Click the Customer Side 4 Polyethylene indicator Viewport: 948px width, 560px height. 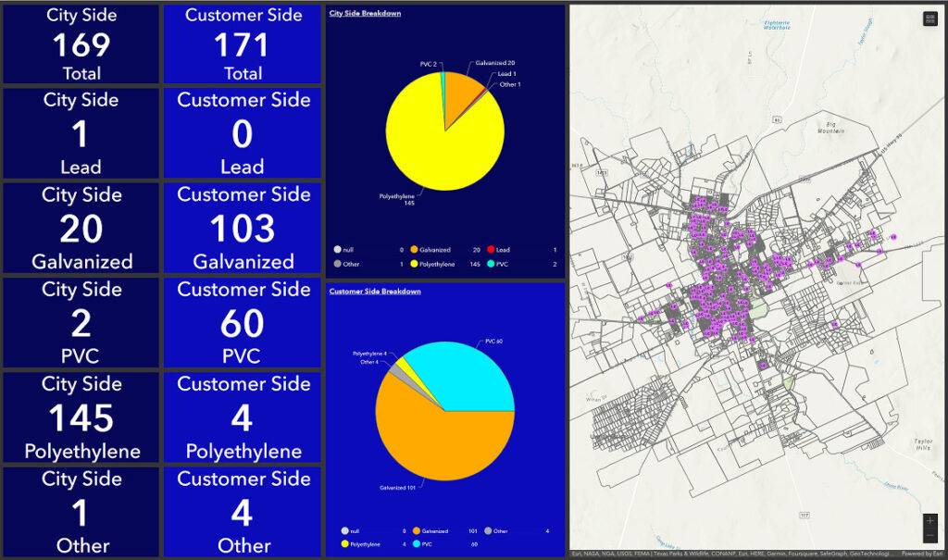(243, 417)
